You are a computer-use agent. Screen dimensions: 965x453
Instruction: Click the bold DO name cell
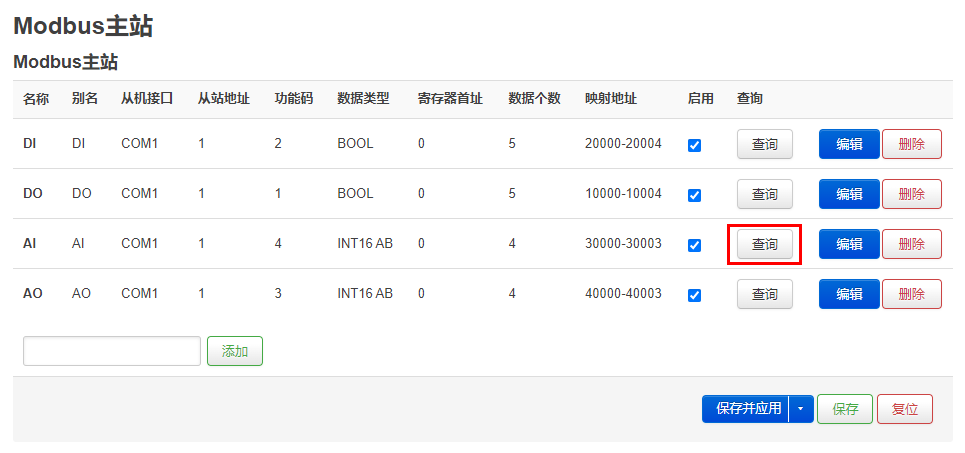[x=33, y=194]
